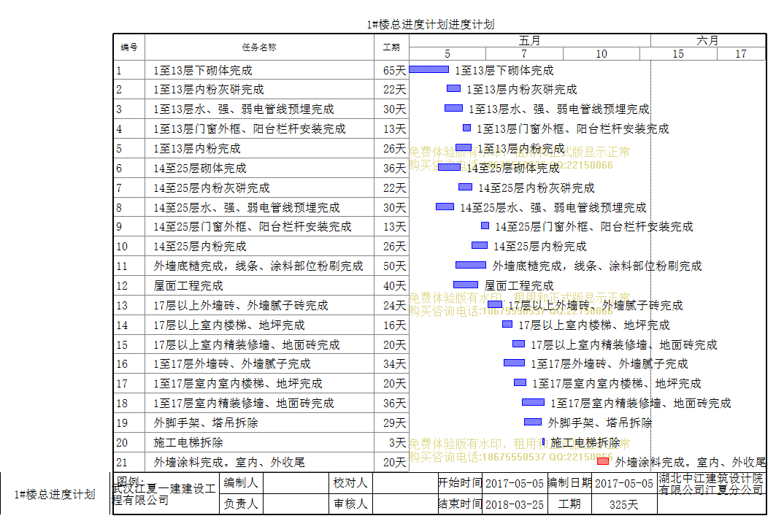Image resolution: width=784 pixels, height=532 pixels.
Task: Click the 任务名称 column header
Action: 259,47
